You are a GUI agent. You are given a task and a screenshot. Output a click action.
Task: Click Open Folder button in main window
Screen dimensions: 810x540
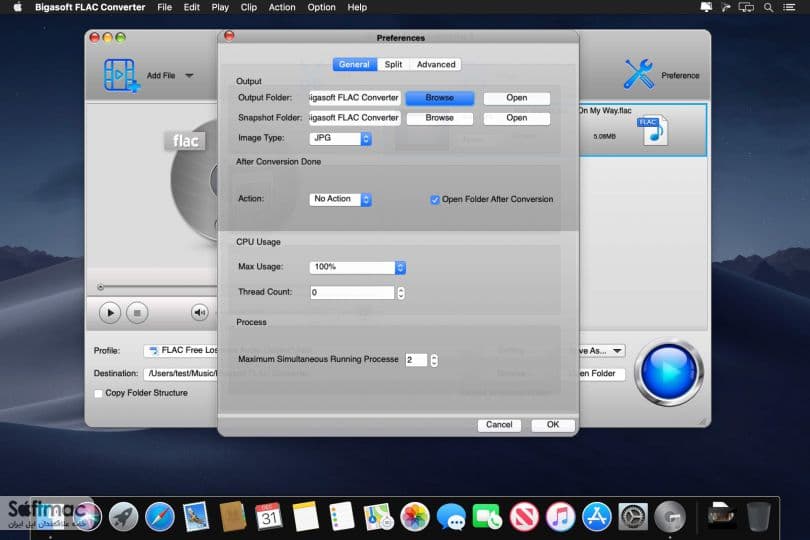602,373
